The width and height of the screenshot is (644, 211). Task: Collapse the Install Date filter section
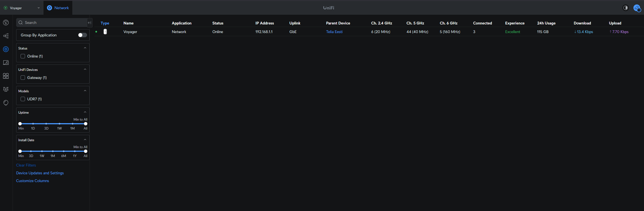[85, 140]
